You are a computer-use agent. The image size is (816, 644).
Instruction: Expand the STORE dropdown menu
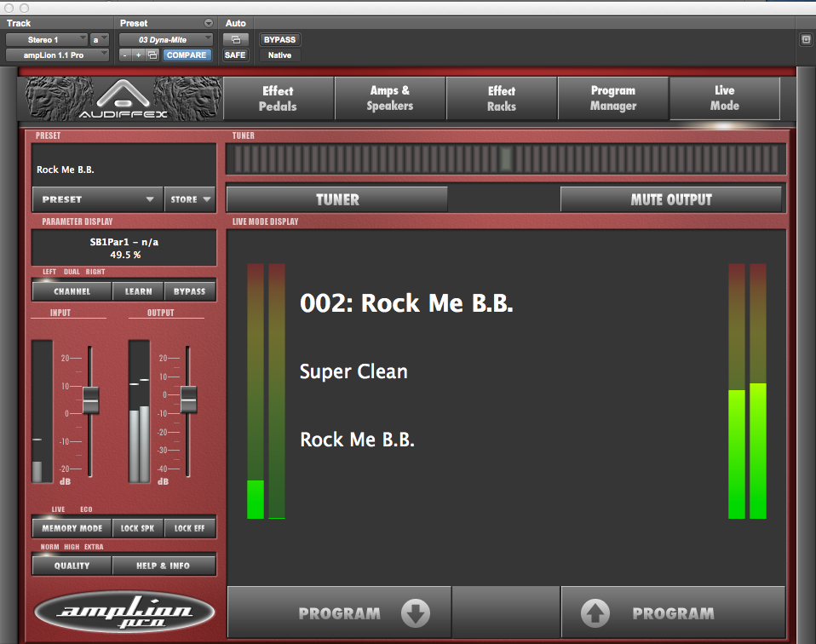[x=190, y=199]
